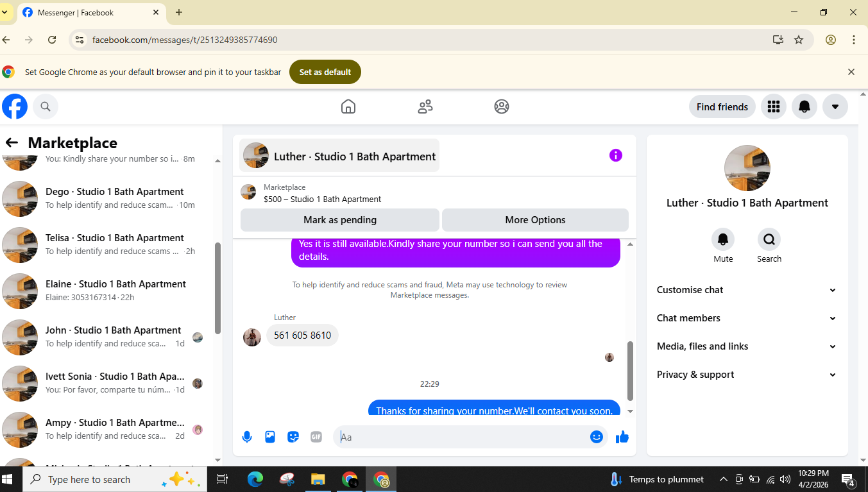Open Dego Studio 1 Bath Apartment chat
868x492 pixels.
coord(106,198)
